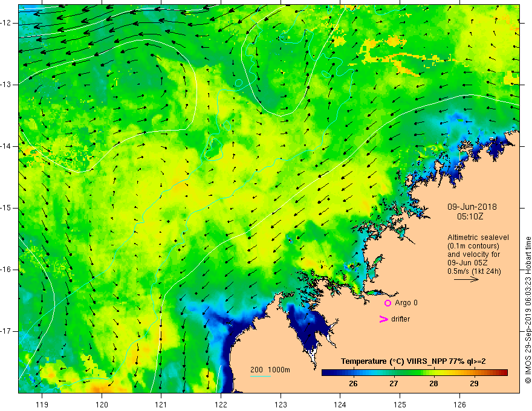Click the cyan isobath legend line
The image size is (532, 411).
pyautogui.click(x=260, y=376)
